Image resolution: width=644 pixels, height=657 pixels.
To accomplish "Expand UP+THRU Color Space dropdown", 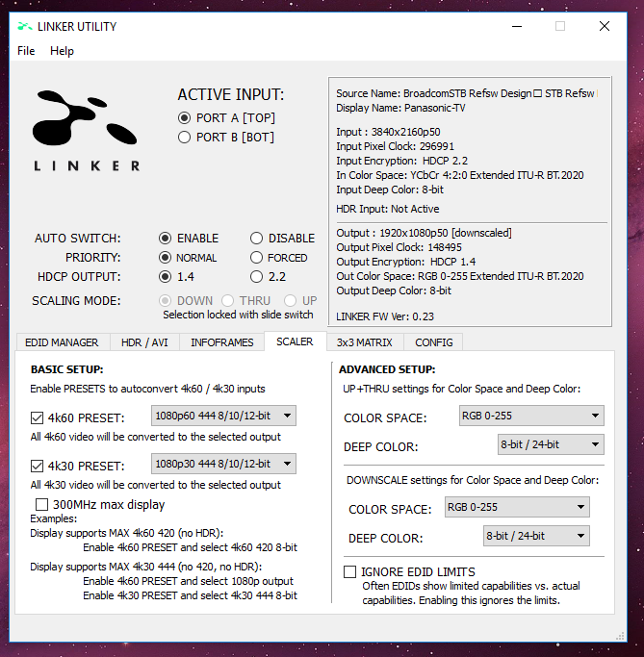I will coord(530,417).
